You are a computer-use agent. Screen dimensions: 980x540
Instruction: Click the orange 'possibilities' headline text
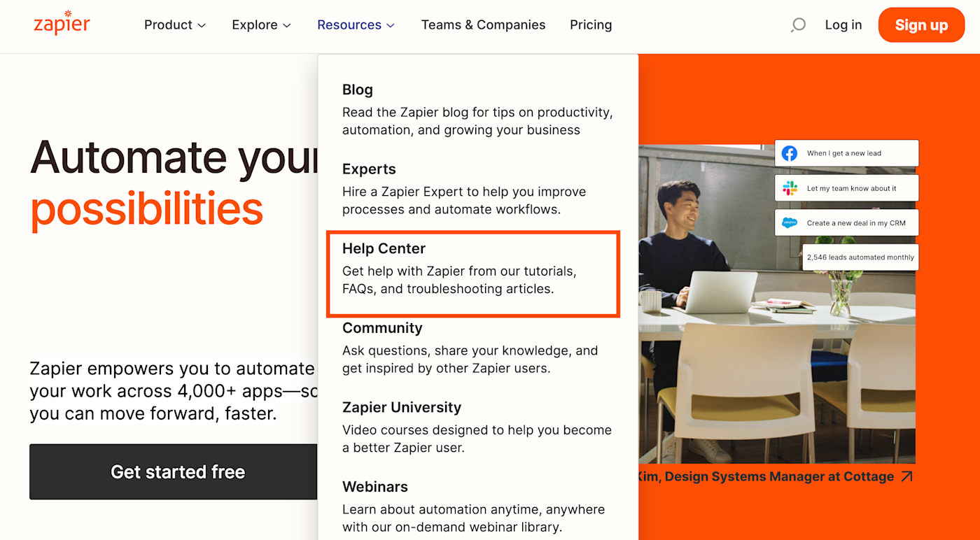pos(146,209)
